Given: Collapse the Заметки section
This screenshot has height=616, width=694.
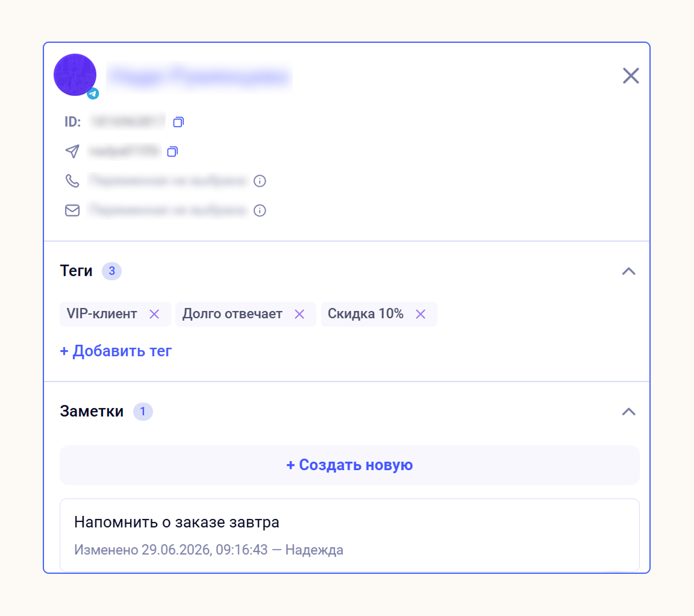Looking at the screenshot, I should [629, 412].
